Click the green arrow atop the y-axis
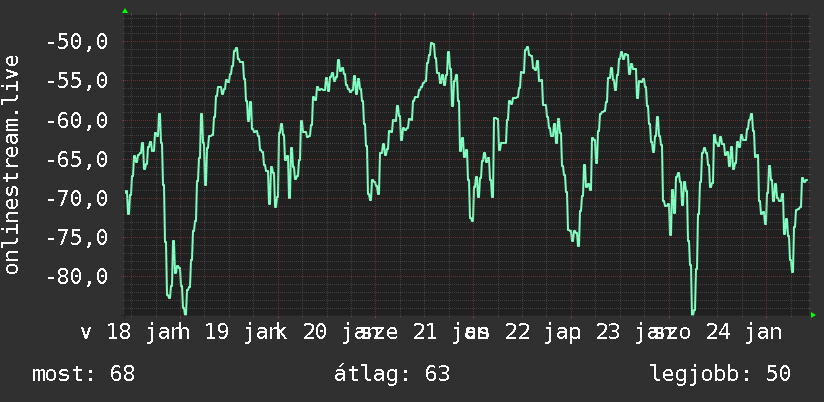 pos(125,11)
